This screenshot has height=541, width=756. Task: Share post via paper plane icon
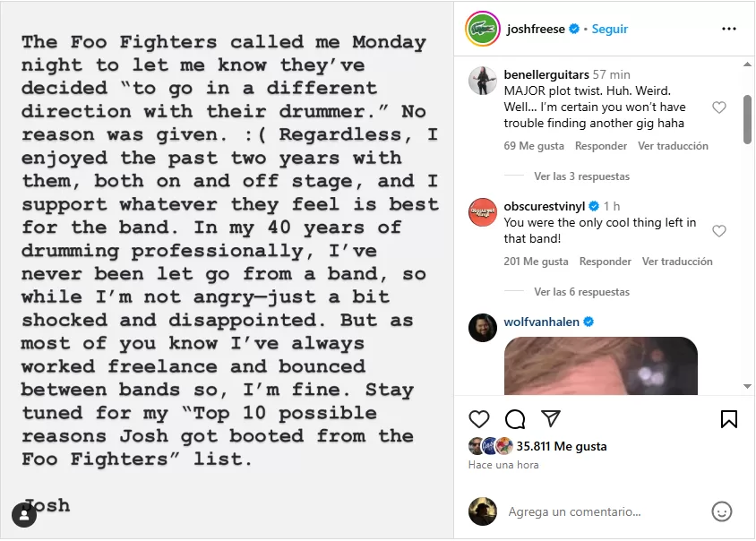point(551,419)
